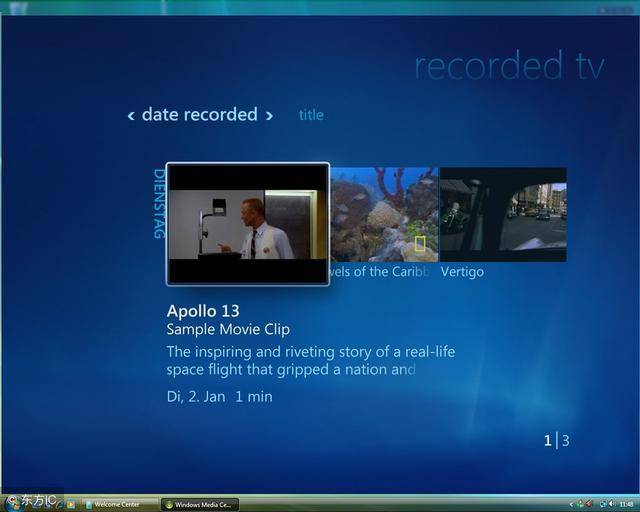The width and height of the screenshot is (640, 512).
Task: Launch Windows Media Player from Quick Launch
Action: 71,504
